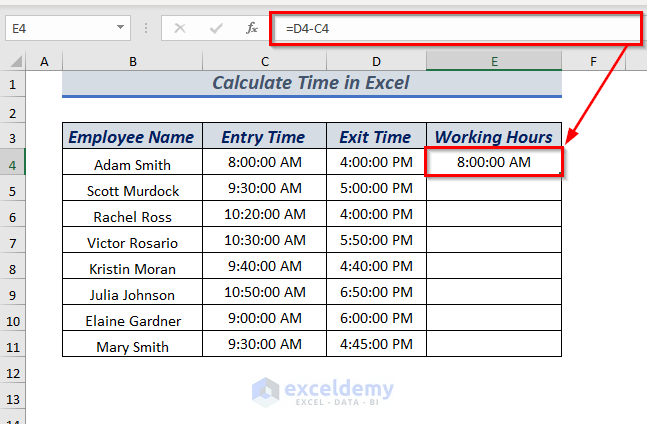Viewport: 647px width, 424px height.
Task: Select the 'Working Hours' header cell
Action: (494, 136)
